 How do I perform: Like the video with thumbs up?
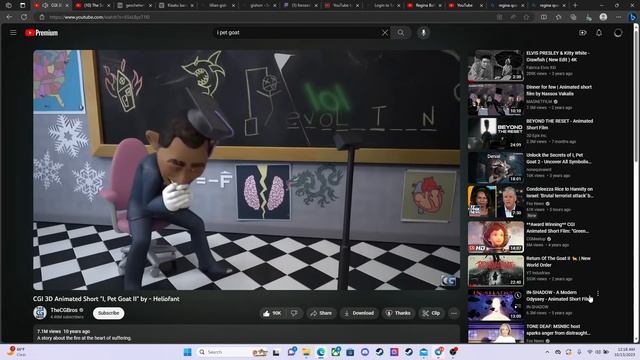tap(272, 313)
